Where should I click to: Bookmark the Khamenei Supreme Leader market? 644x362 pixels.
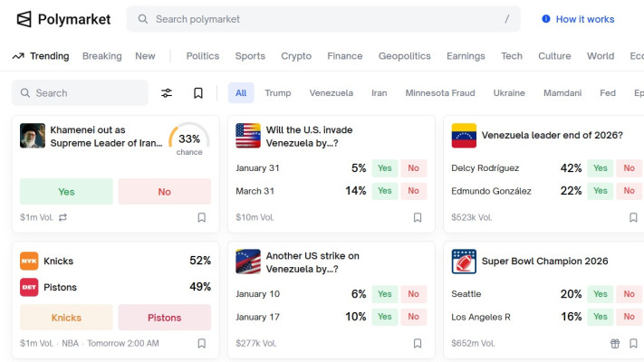click(x=201, y=217)
